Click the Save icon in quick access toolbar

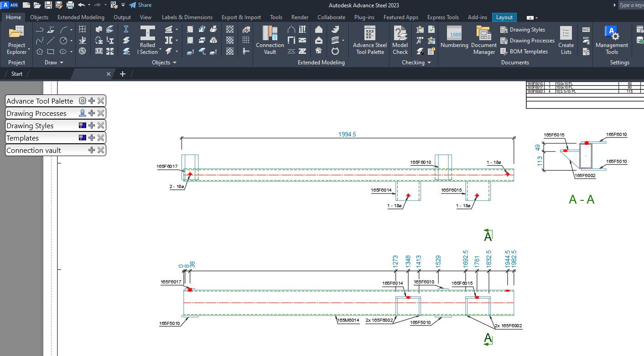point(48,5)
